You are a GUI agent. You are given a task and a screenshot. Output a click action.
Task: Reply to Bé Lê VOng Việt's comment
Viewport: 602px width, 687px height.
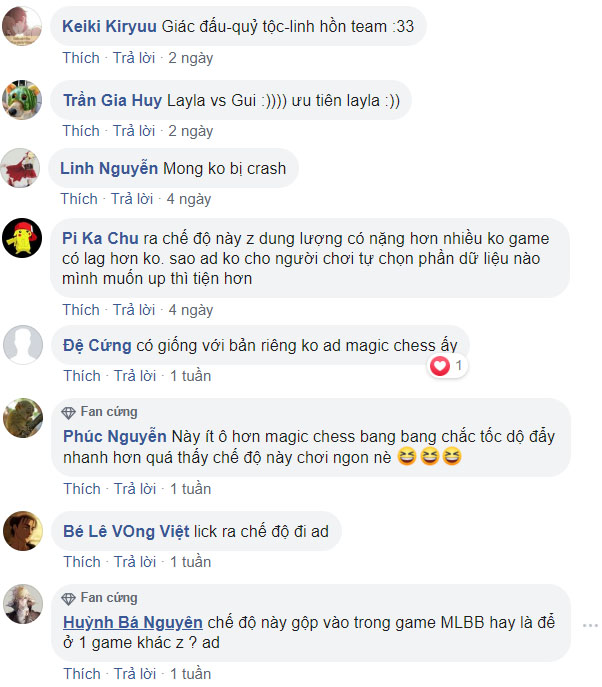click(135, 562)
